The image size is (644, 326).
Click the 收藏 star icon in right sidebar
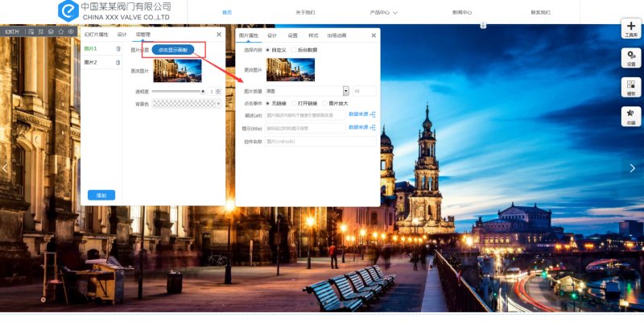click(x=630, y=115)
